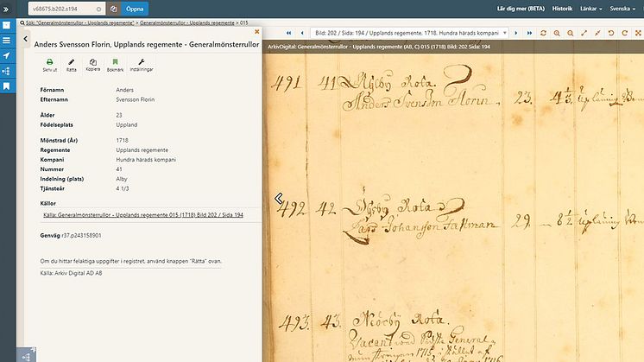
Task: Rotate the image counterclockwise
Action: [611, 33]
